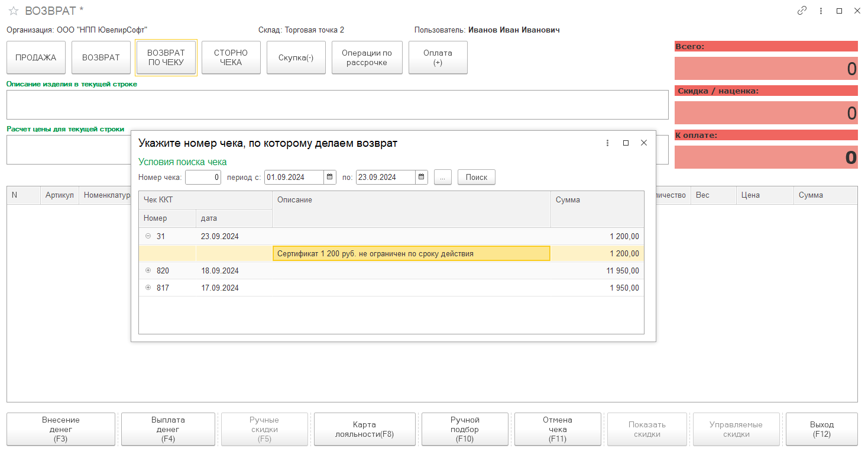This screenshot has width=868, height=451.
Task: Select Сертификат 1 200 руб. description cell
Action: (x=412, y=253)
